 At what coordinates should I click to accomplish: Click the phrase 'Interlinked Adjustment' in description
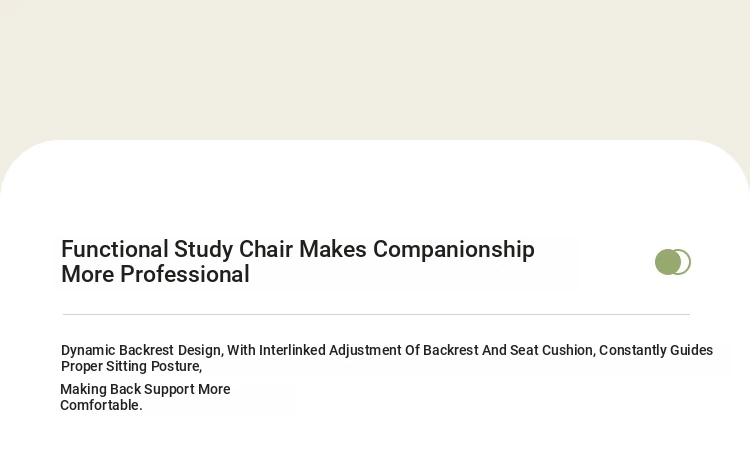click(x=330, y=350)
